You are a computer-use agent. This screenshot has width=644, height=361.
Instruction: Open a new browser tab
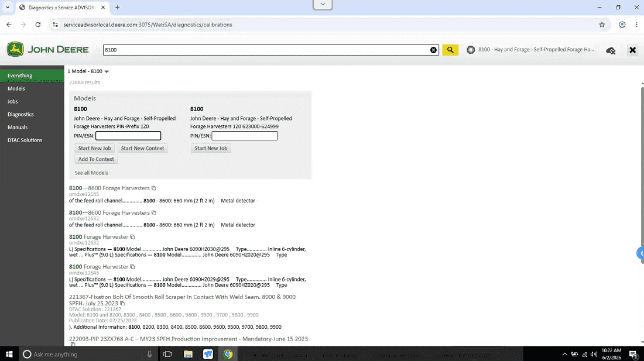pos(118,8)
